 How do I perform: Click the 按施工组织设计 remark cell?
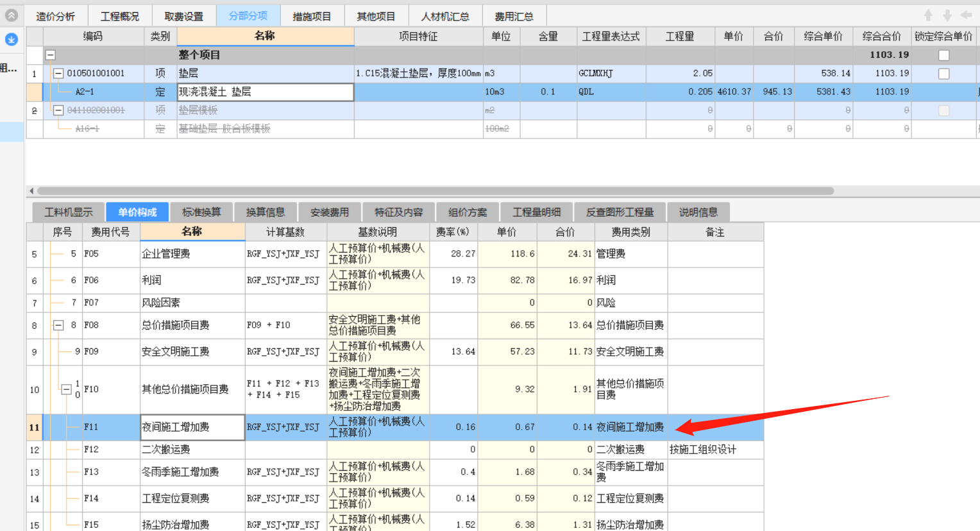point(715,450)
